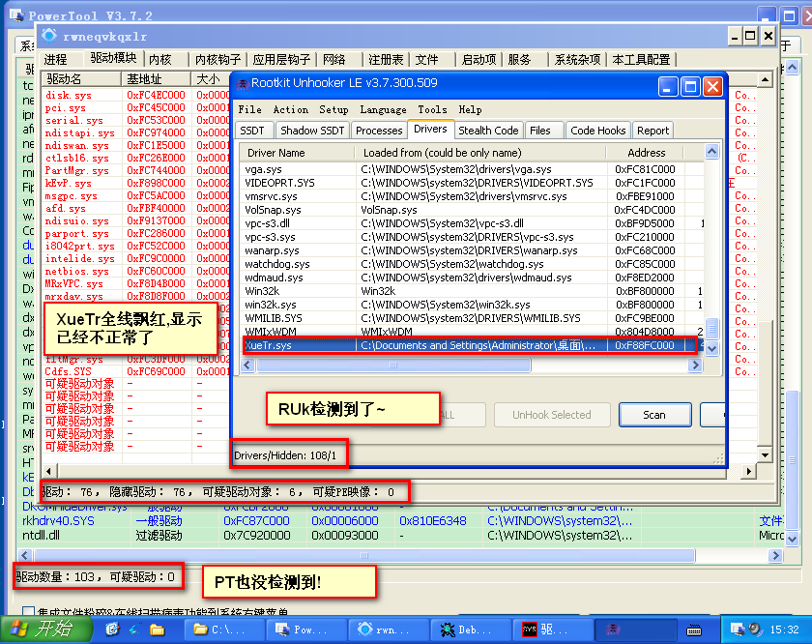Click the driver list scroll-up arrow in Rootkit Unhooker
The width and height of the screenshot is (812, 644).
point(712,152)
